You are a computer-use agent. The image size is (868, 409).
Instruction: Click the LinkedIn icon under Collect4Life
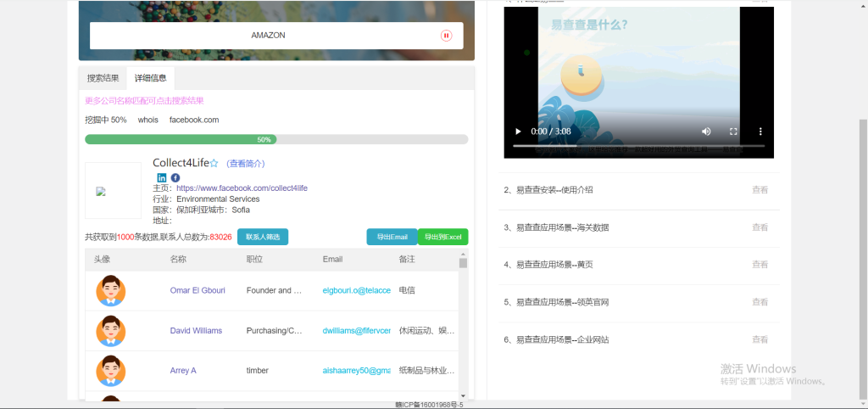tap(162, 177)
